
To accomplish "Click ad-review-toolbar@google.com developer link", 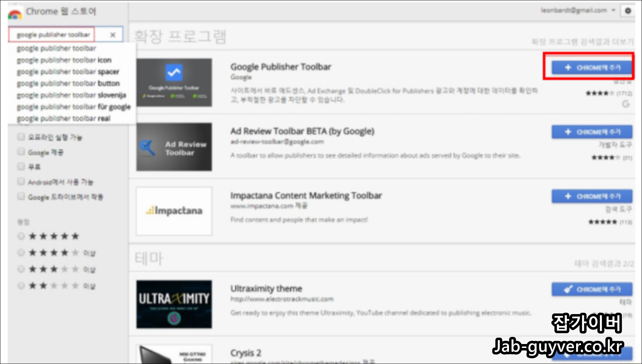I will 277,142.
